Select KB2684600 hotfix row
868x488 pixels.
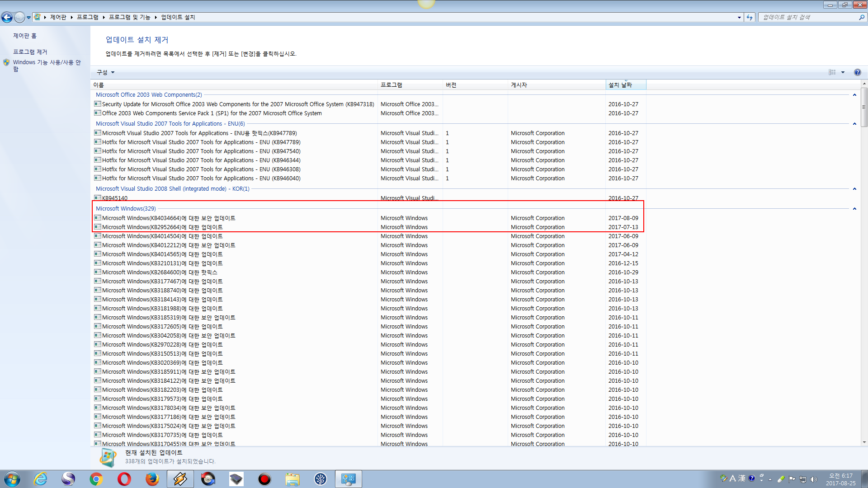coord(369,272)
